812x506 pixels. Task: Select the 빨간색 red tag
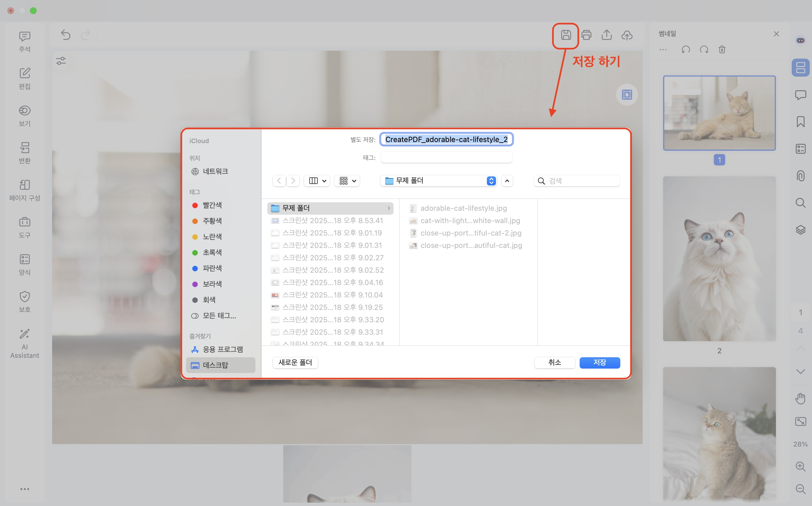pyautogui.click(x=212, y=205)
